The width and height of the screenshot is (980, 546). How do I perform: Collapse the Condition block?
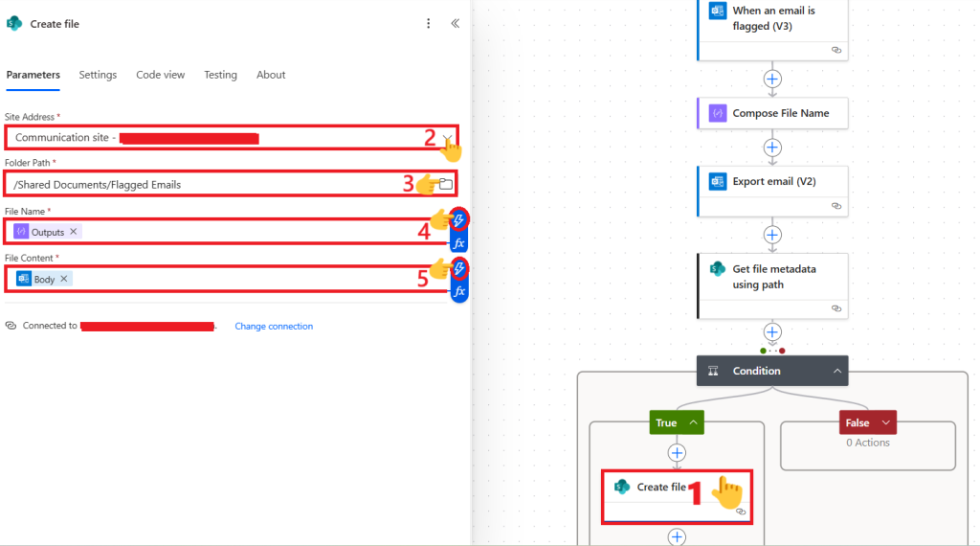click(x=837, y=371)
